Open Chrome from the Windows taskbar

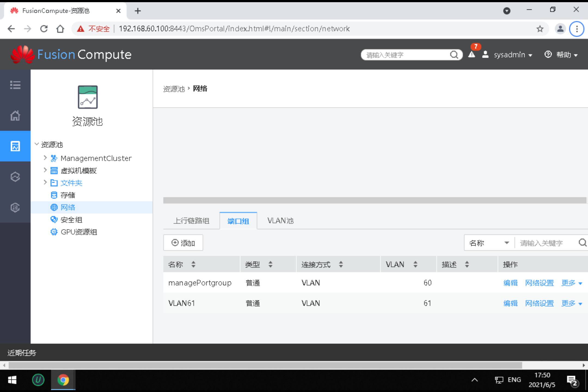(x=63, y=380)
